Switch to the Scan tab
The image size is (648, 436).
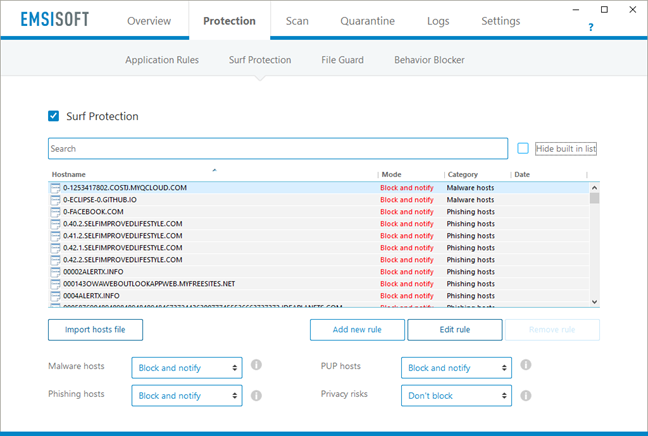pyautogui.click(x=297, y=21)
